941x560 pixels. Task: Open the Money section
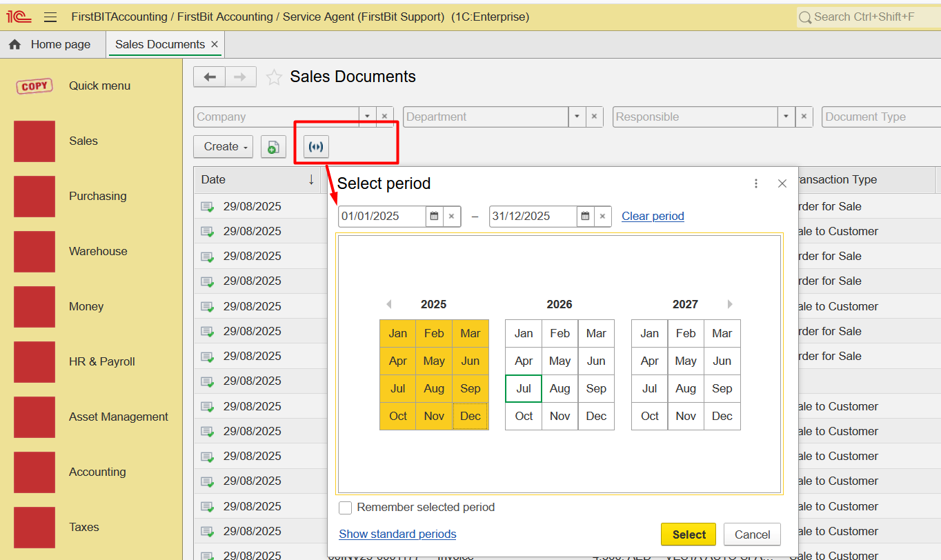[86, 307]
